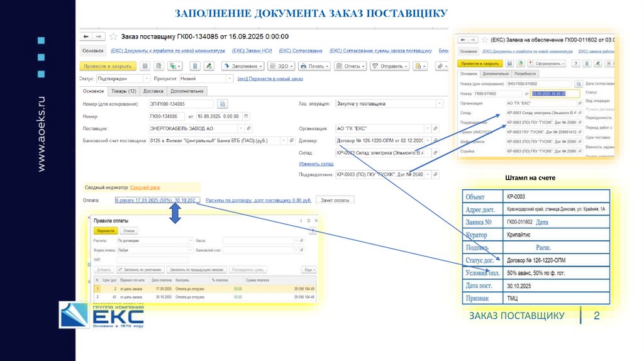
Task: Select payment row dated 30.10.2025
Action: coord(204,297)
